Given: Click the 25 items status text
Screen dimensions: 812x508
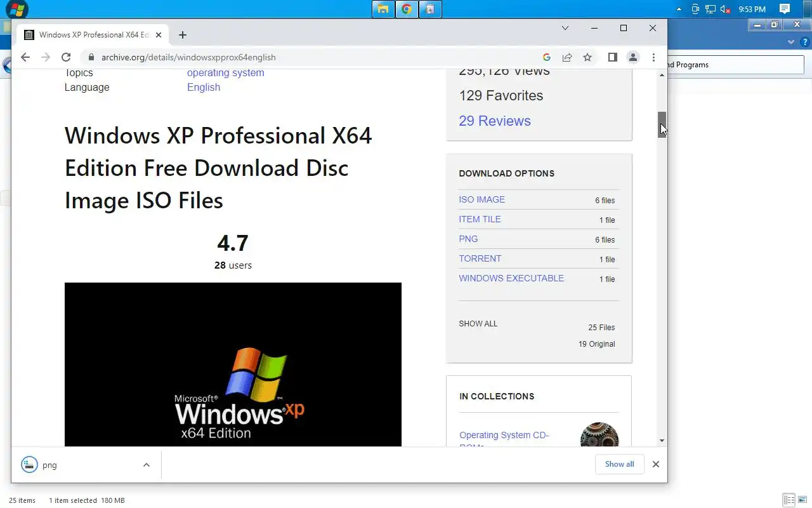Looking at the screenshot, I should click(22, 500).
